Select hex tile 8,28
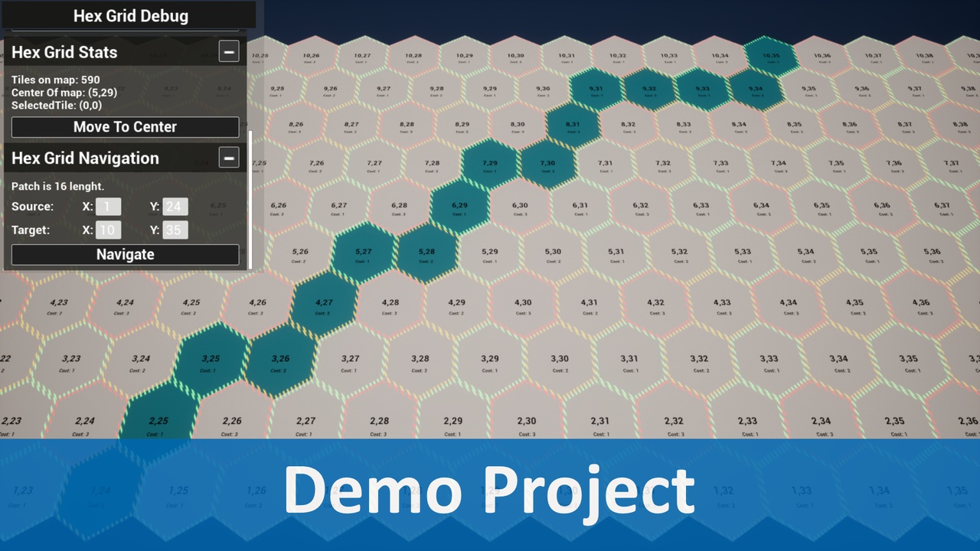The width and height of the screenshot is (980, 551). 407,126
